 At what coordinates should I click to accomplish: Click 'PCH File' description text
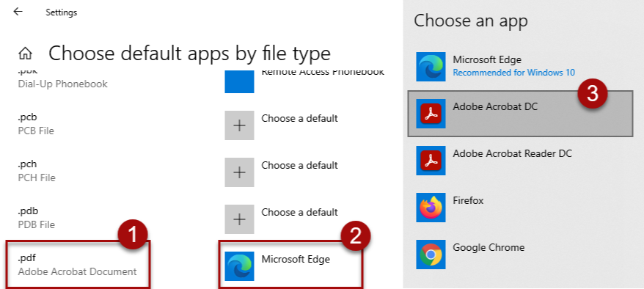coord(37,178)
